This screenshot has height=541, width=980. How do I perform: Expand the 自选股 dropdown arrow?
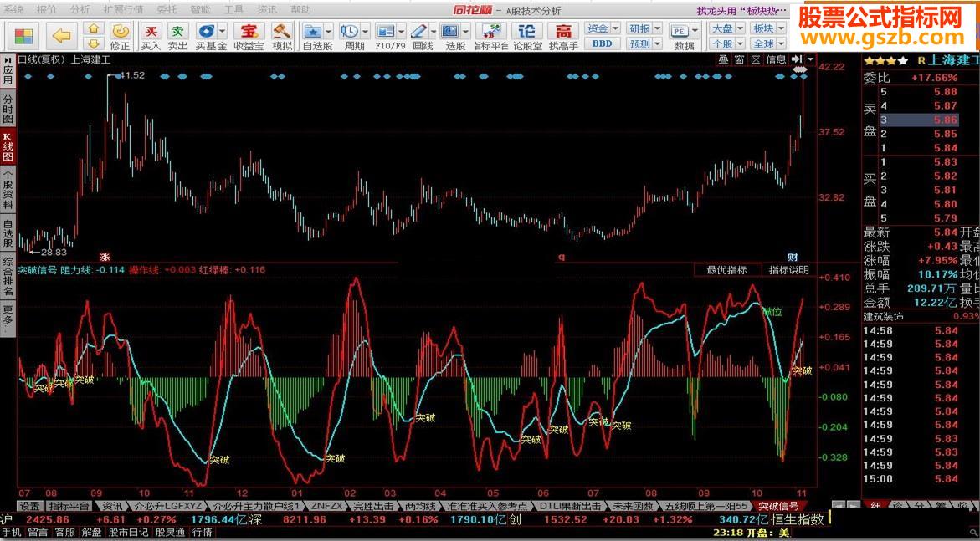[x=329, y=31]
